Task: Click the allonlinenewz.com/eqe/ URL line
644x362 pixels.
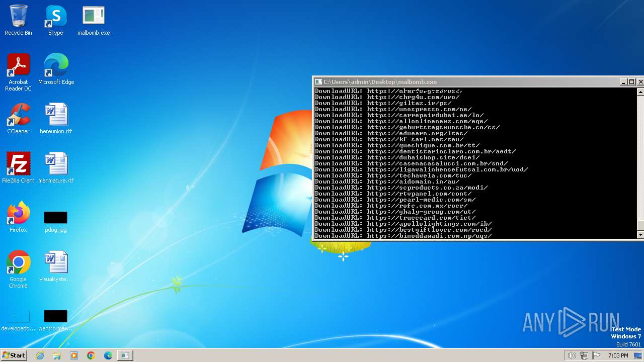Action: [401, 121]
